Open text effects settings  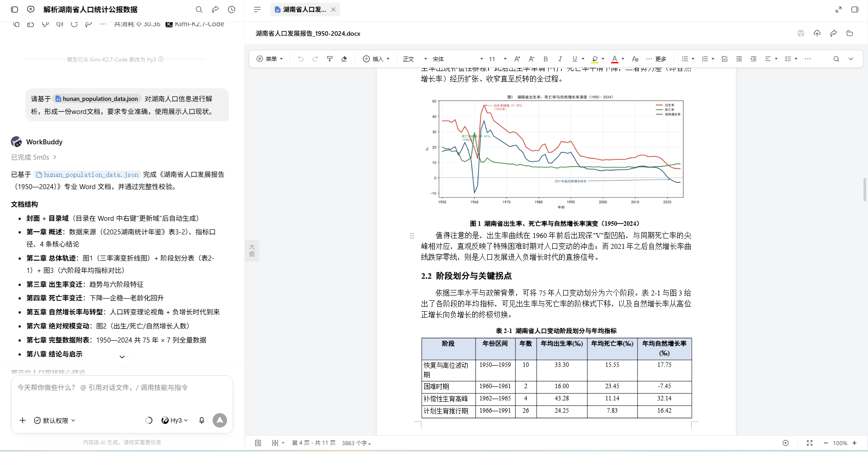pos(635,59)
